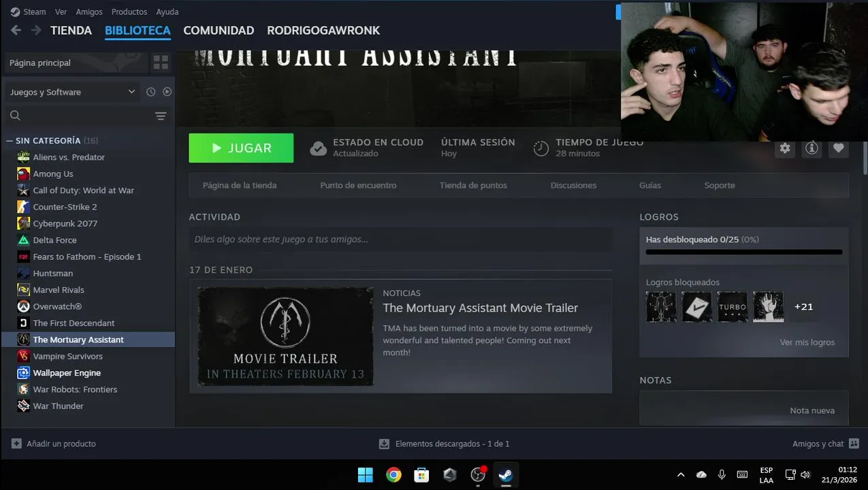The height and width of the screenshot is (490, 868).
Task: Click Nota nueva button
Action: 812,410
